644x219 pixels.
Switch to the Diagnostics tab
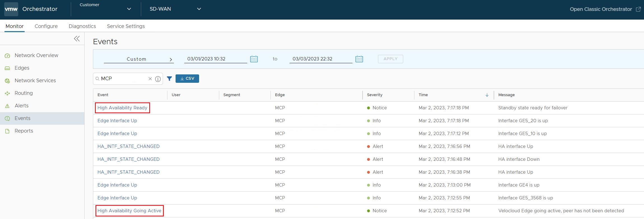(x=82, y=26)
